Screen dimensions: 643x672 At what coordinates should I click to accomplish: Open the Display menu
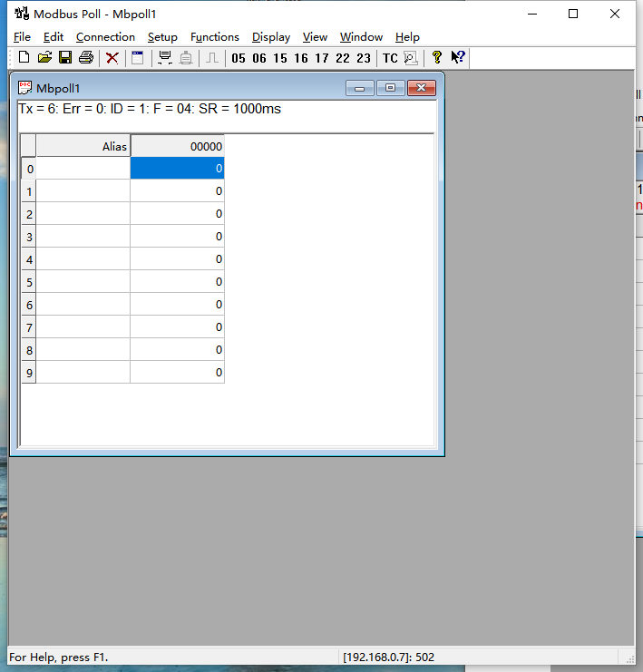271,37
